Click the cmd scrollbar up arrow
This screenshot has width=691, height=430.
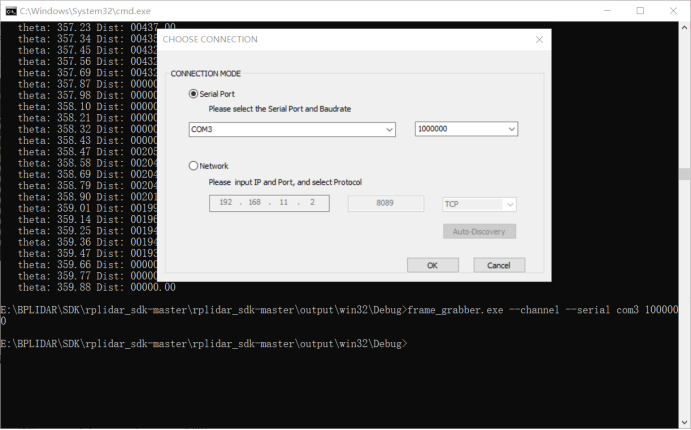point(684,27)
